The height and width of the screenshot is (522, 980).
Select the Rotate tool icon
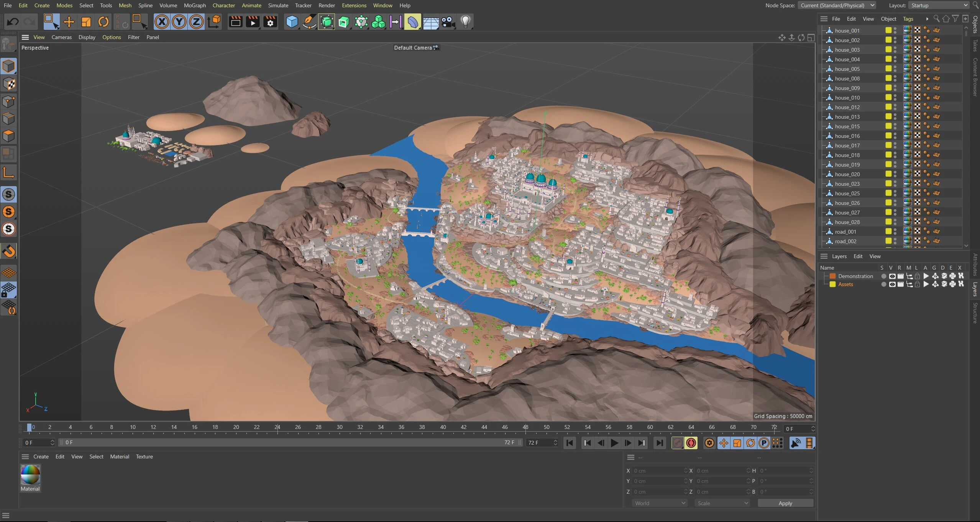(x=103, y=22)
